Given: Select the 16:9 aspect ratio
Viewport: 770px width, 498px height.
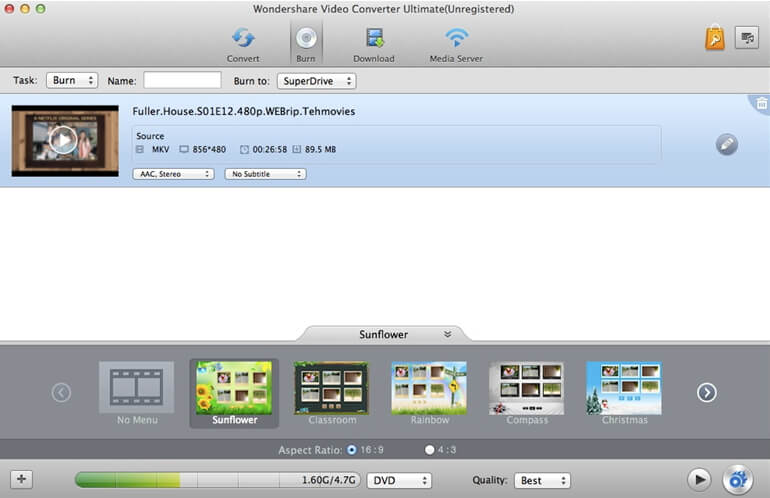Looking at the screenshot, I should coord(352,449).
